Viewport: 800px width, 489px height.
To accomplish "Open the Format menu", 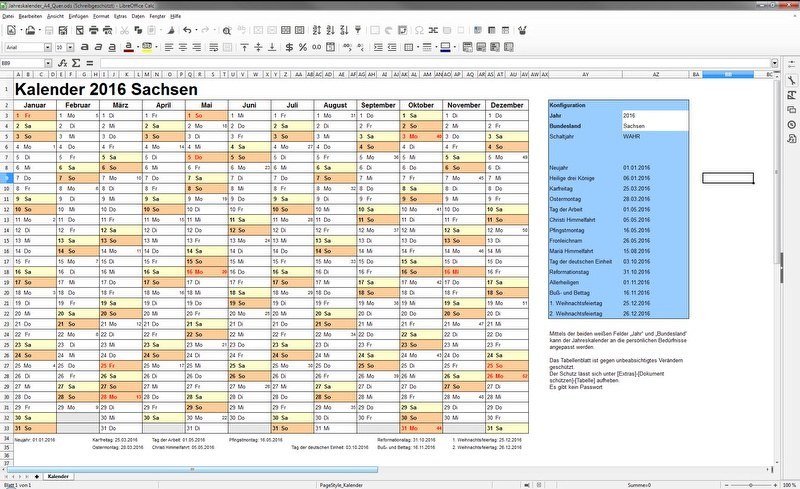I will pyautogui.click(x=102, y=18).
